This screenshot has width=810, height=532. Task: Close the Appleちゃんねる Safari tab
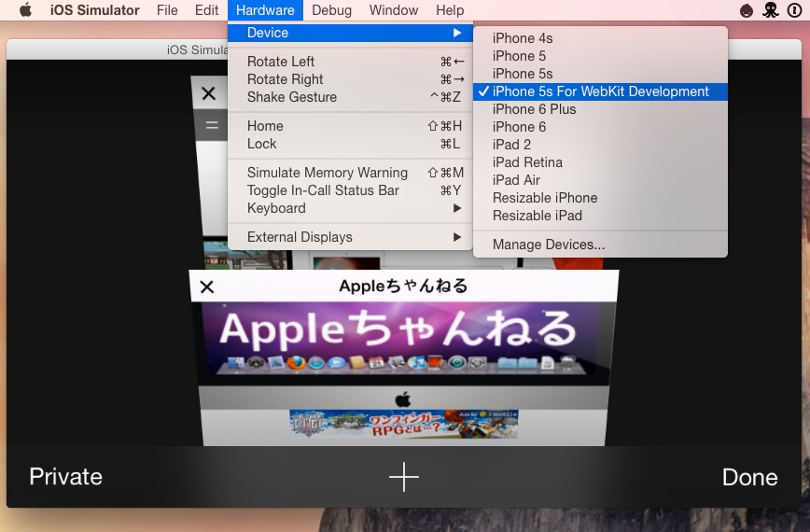coord(206,287)
